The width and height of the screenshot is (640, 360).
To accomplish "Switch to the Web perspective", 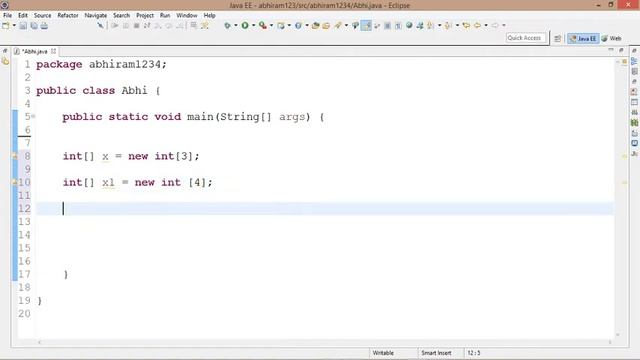I will [611, 38].
